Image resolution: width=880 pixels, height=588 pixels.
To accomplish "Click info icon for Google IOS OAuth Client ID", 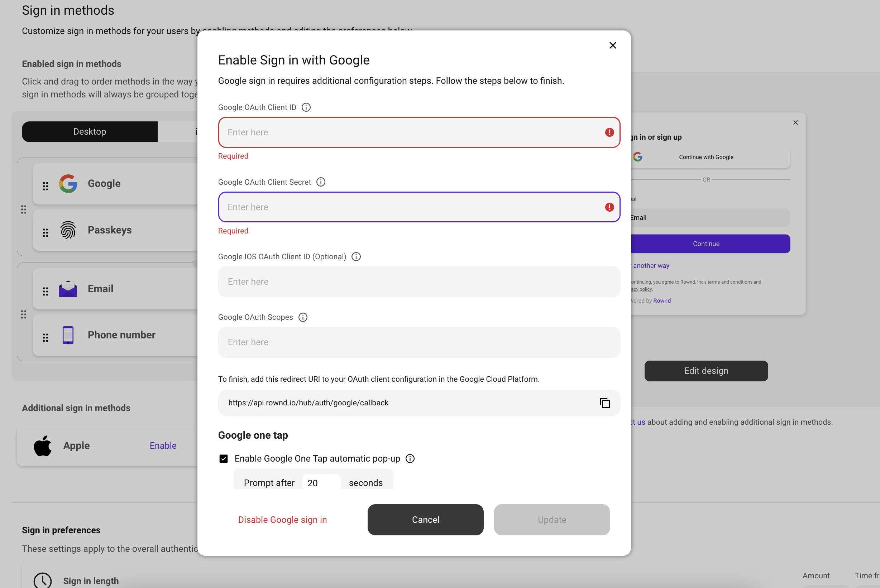I will 356,256.
